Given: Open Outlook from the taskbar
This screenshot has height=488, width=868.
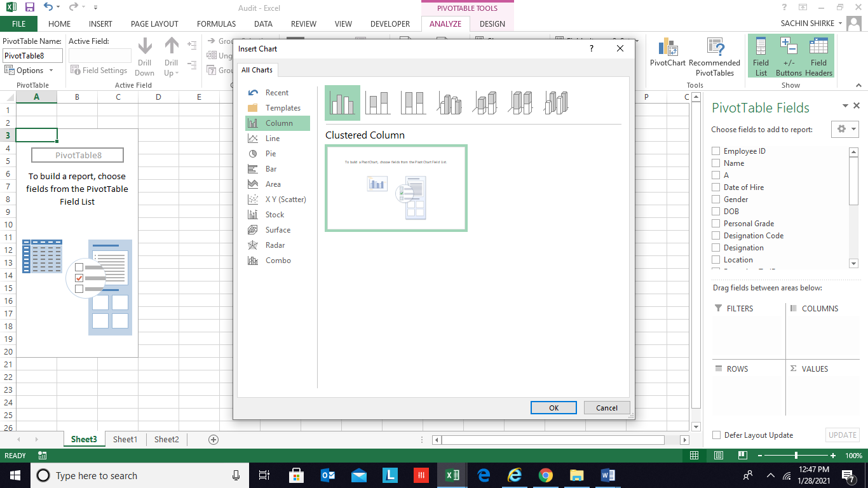Looking at the screenshot, I should [328, 475].
